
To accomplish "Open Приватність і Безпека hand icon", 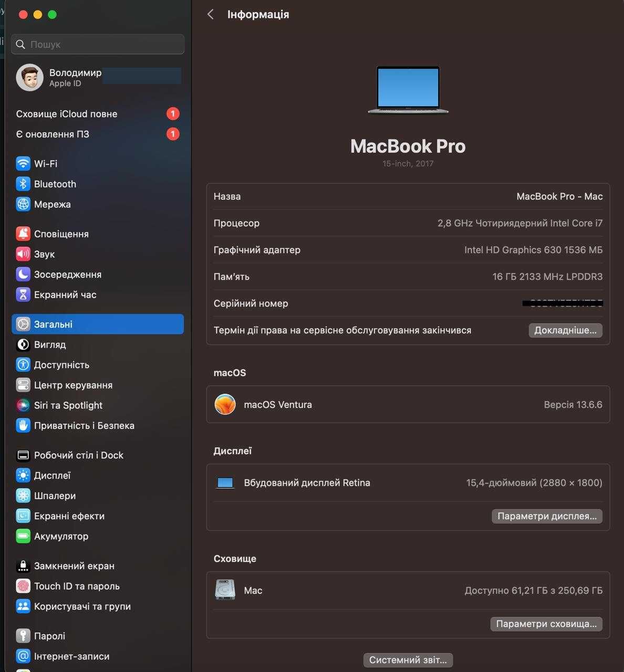I will 23,426.
